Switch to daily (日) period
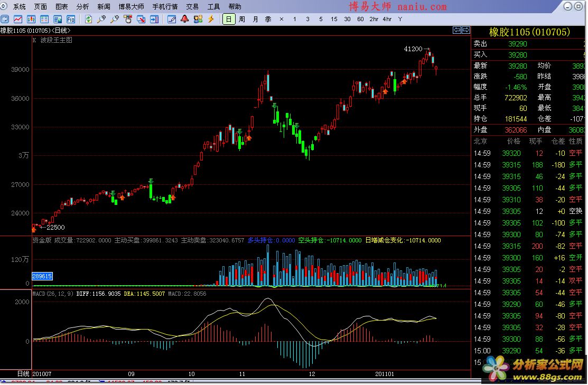 coord(229,19)
